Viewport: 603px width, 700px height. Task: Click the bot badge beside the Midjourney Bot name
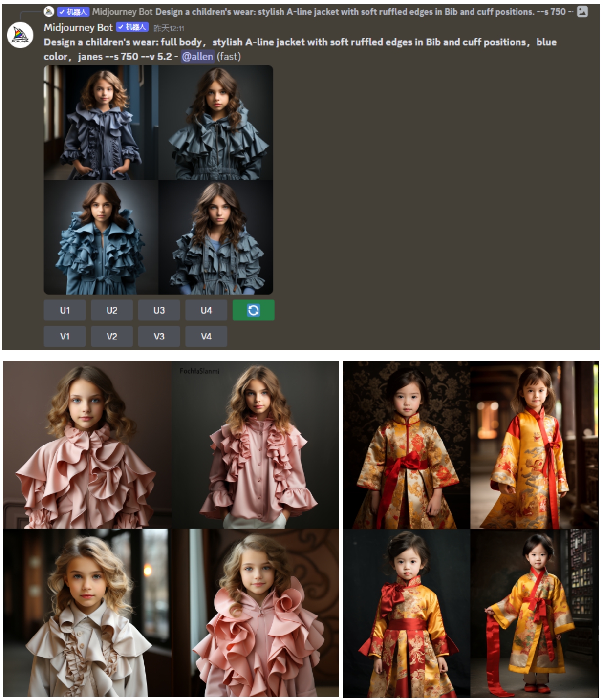click(131, 27)
